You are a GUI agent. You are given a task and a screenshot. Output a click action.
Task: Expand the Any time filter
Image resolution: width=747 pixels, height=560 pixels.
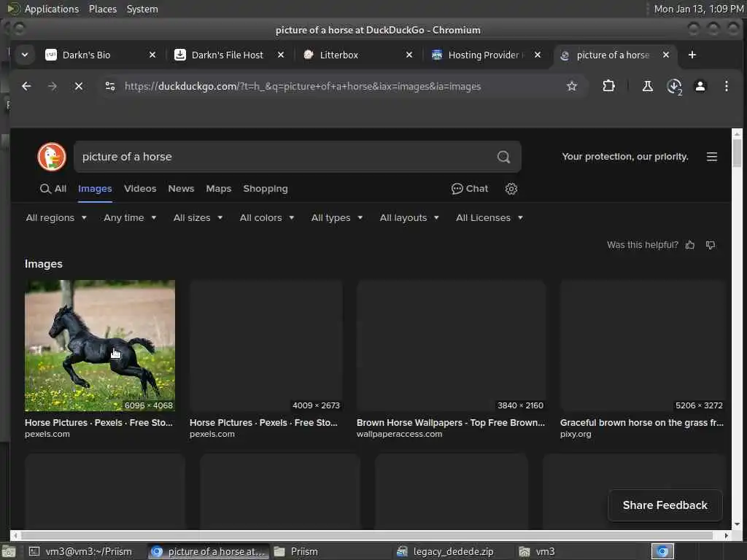tap(130, 217)
